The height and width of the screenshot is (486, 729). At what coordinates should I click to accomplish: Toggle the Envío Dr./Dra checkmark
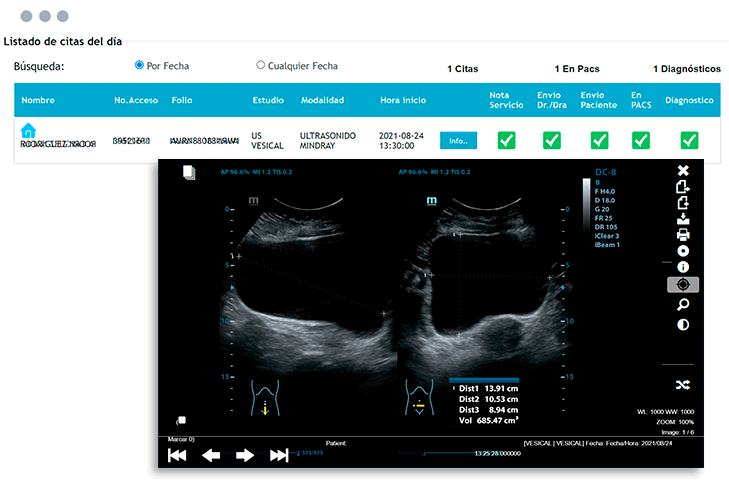pos(552,140)
